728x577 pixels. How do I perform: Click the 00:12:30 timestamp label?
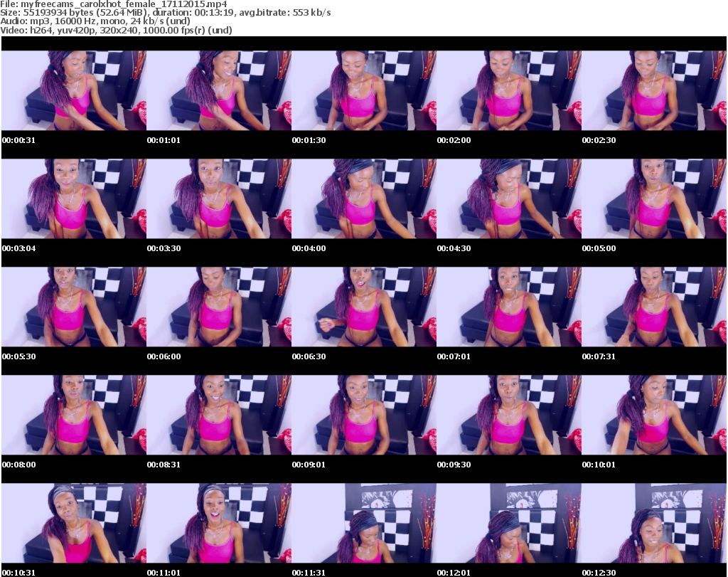(x=599, y=573)
